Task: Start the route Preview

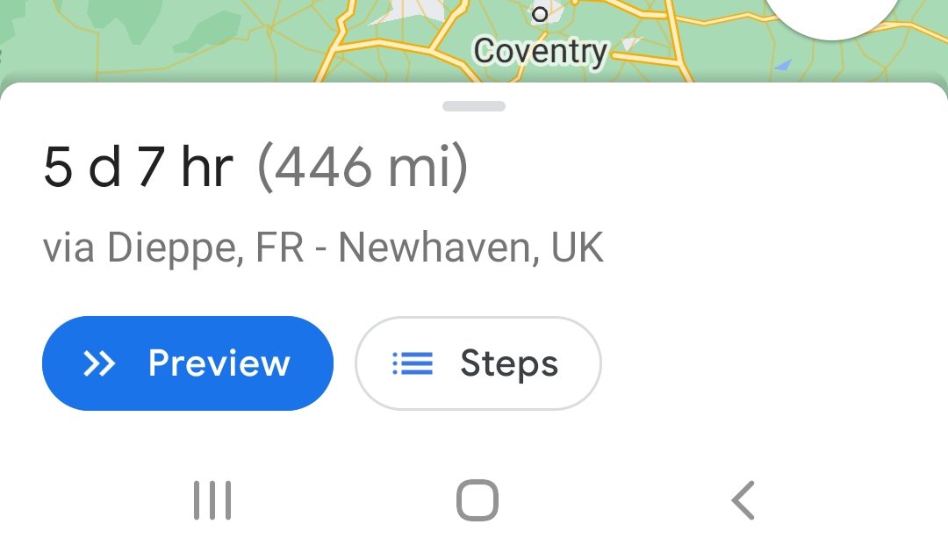Action: click(188, 363)
